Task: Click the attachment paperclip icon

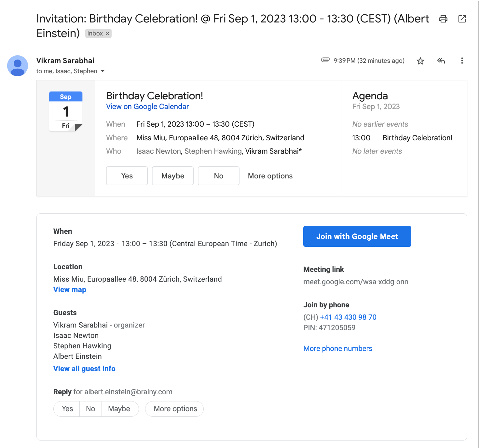Action: click(x=325, y=60)
